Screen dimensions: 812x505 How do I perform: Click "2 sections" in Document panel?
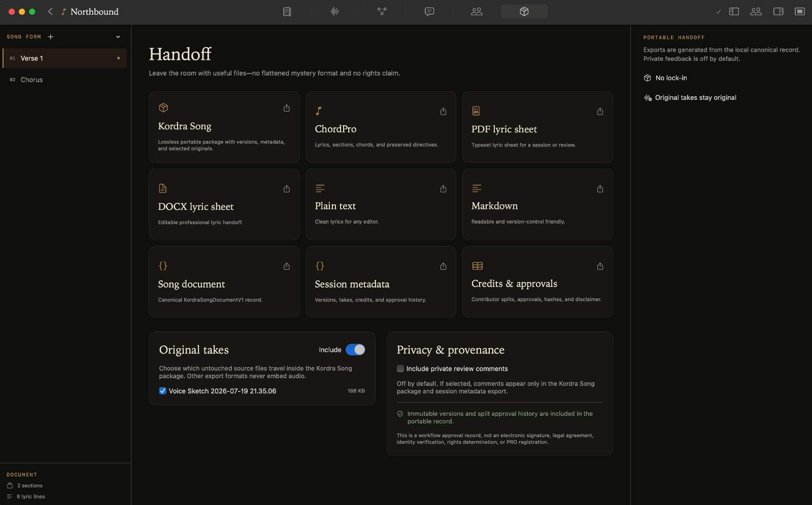pyautogui.click(x=30, y=486)
